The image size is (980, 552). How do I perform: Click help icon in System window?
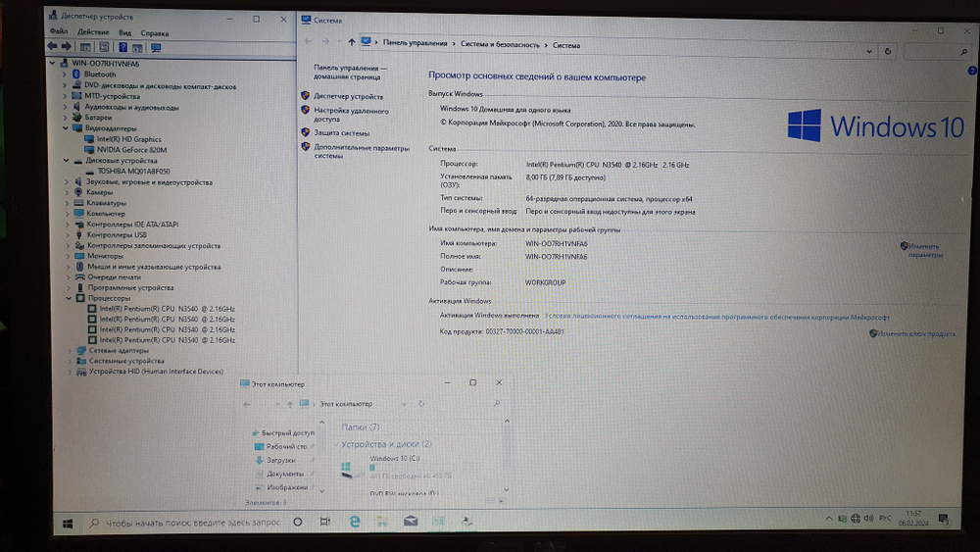point(972,72)
